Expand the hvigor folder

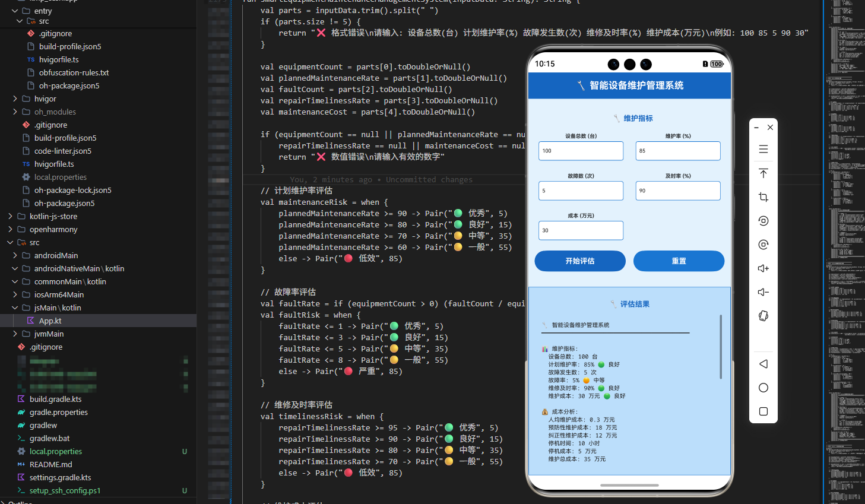pyautogui.click(x=15, y=99)
